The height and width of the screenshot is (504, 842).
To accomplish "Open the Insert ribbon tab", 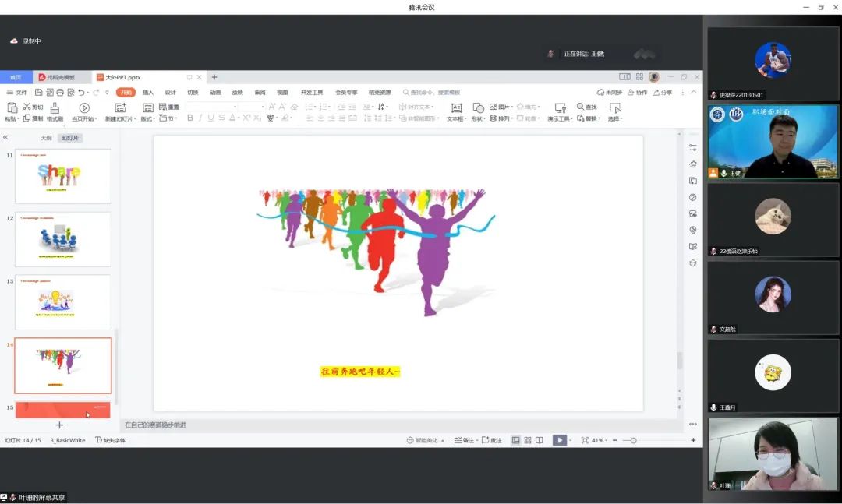I will click(148, 92).
